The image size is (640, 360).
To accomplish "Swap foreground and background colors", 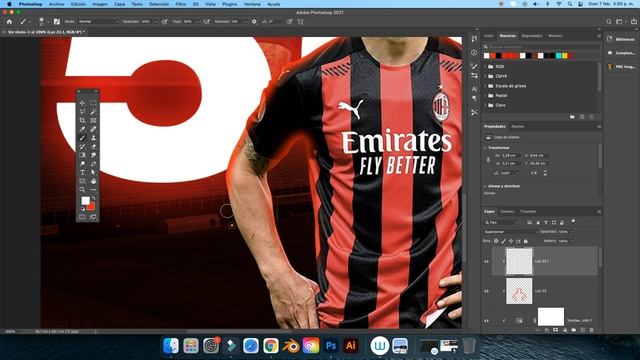I will pos(93,198).
